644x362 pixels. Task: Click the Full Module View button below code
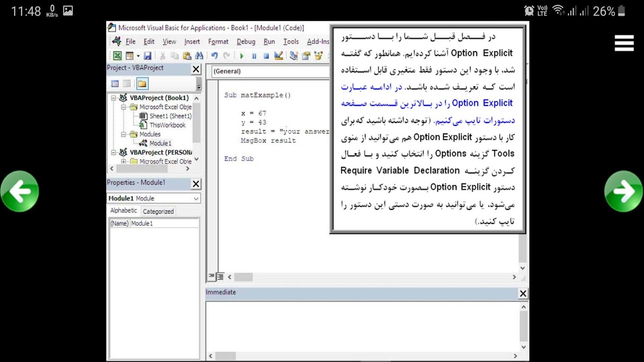coord(220,276)
